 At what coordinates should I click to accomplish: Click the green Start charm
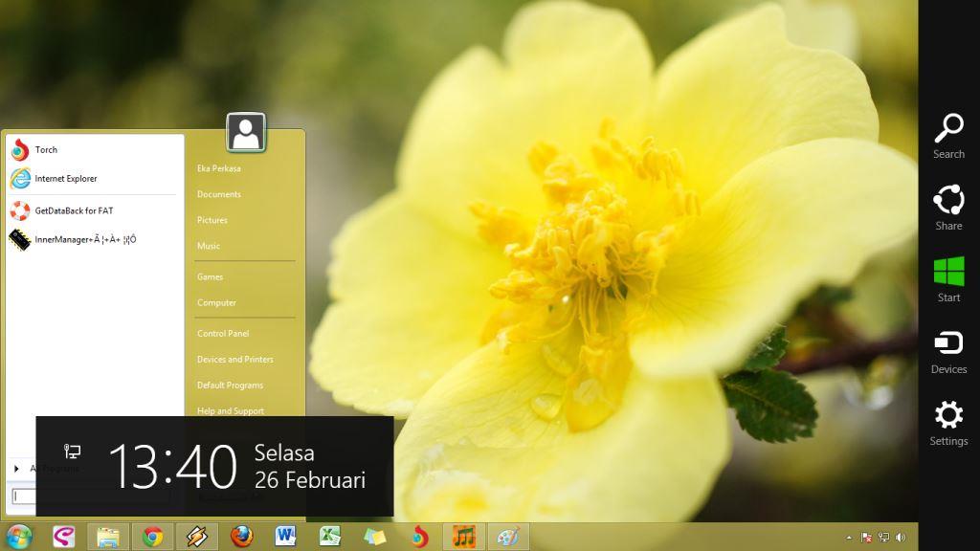tap(948, 280)
